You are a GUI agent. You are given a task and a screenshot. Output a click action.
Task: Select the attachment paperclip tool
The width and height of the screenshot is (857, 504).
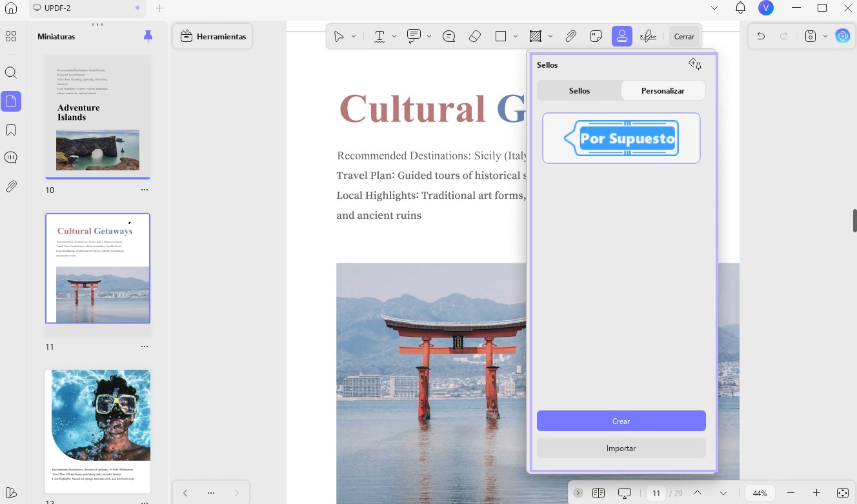[570, 37]
